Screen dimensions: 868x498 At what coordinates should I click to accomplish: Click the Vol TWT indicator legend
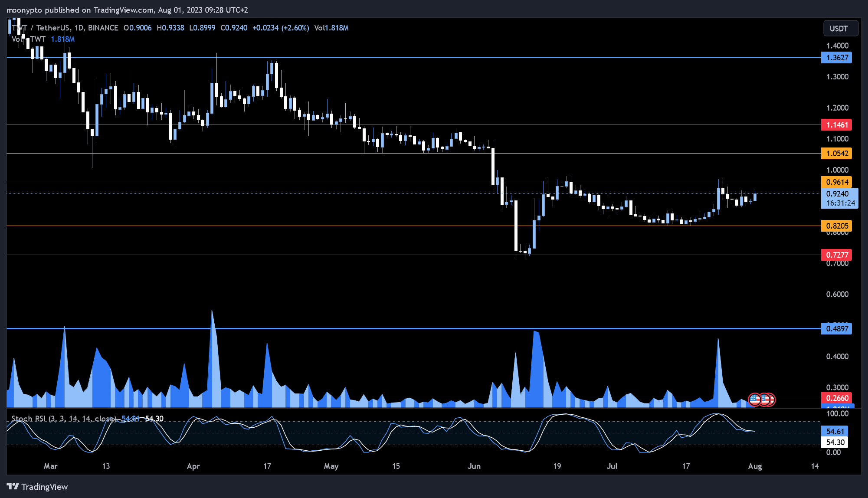click(43, 39)
